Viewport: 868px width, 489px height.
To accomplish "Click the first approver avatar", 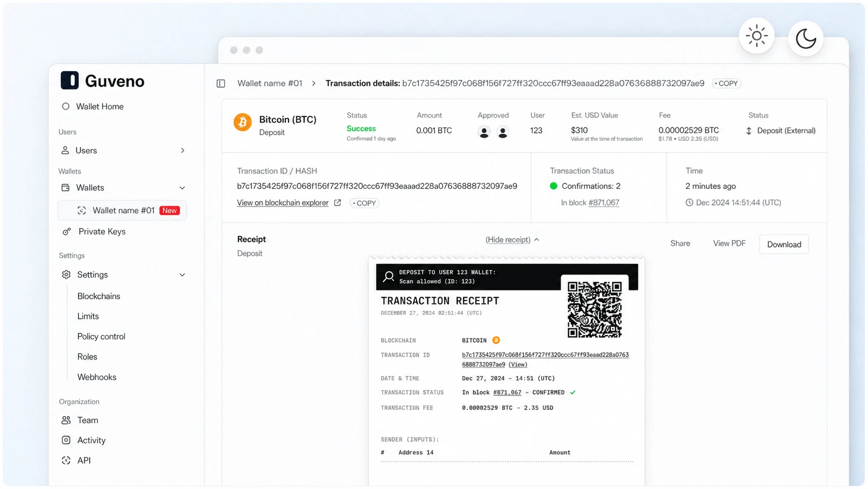I will pyautogui.click(x=484, y=133).
